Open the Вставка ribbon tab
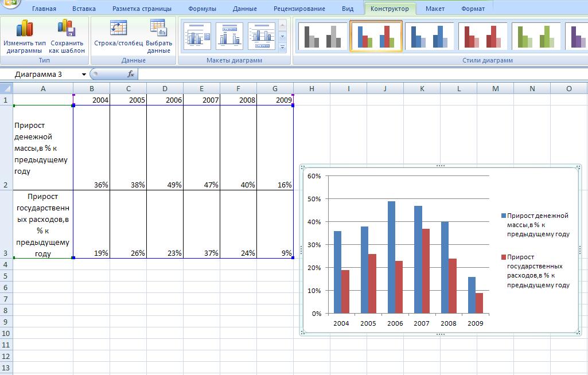The image size is (588, 375). pos(84,9)
